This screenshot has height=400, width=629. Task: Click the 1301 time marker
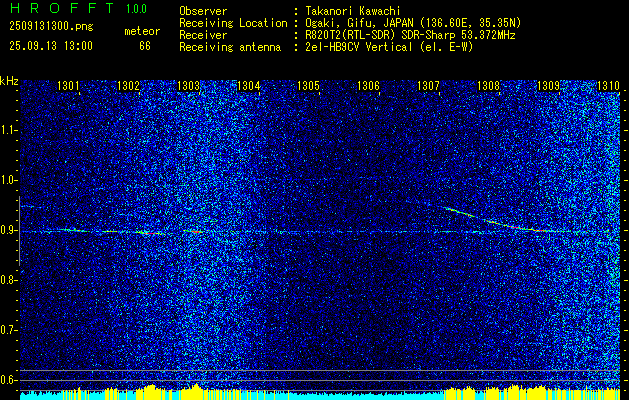(x=68, y=85)
